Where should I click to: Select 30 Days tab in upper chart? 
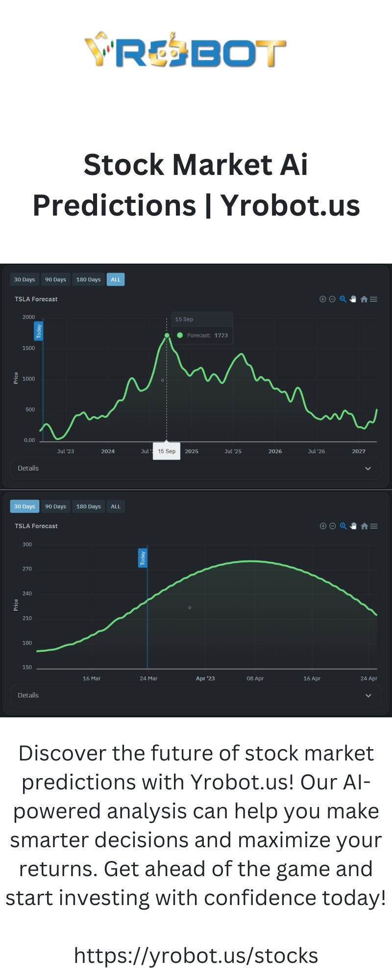coord(24,279)
